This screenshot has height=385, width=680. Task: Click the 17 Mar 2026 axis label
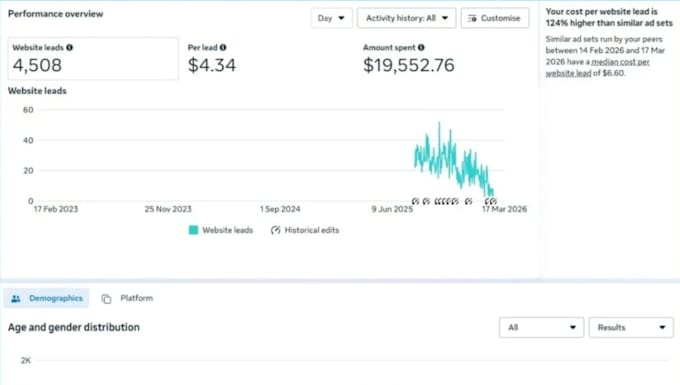[504, 209]
